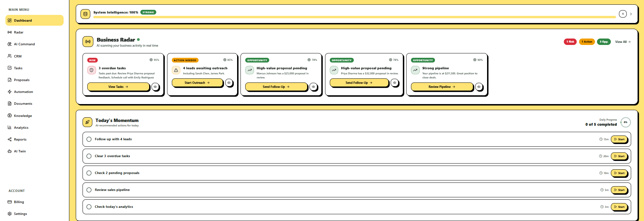Open Proposals from sidebar
This screenshot has height=221, width=644.
point(34,80)
